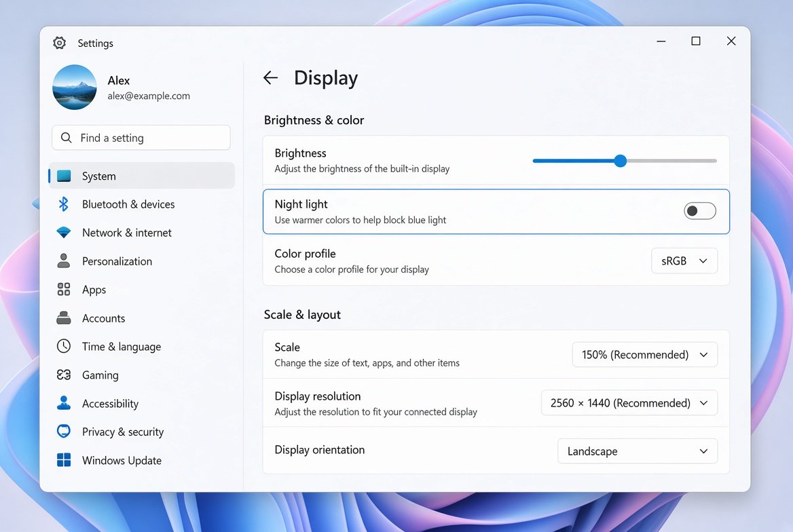Click the Brightness slider handle
The width and height of the screenshot is (793, 532).
point(621,161)
